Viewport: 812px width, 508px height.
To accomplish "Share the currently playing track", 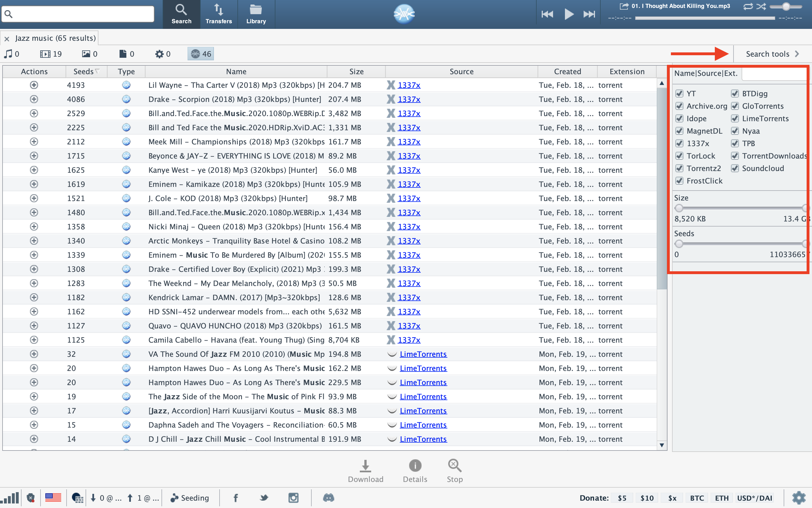I will 624,6.
